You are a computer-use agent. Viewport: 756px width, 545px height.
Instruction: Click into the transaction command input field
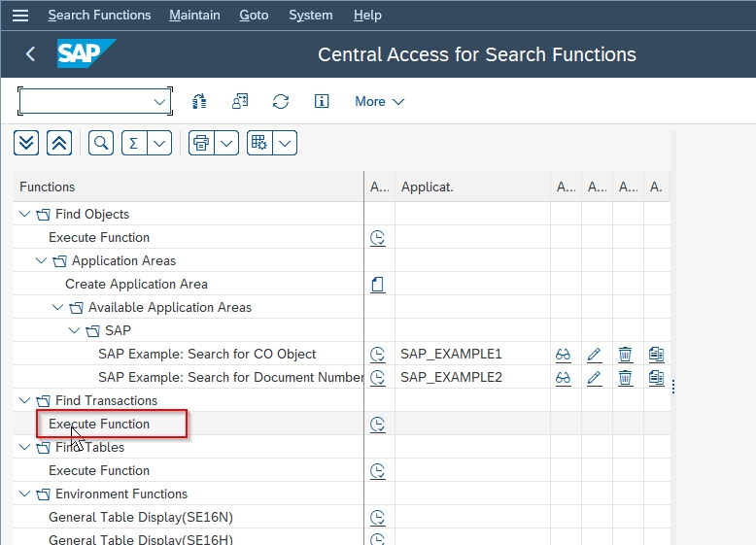pos(85,101)
